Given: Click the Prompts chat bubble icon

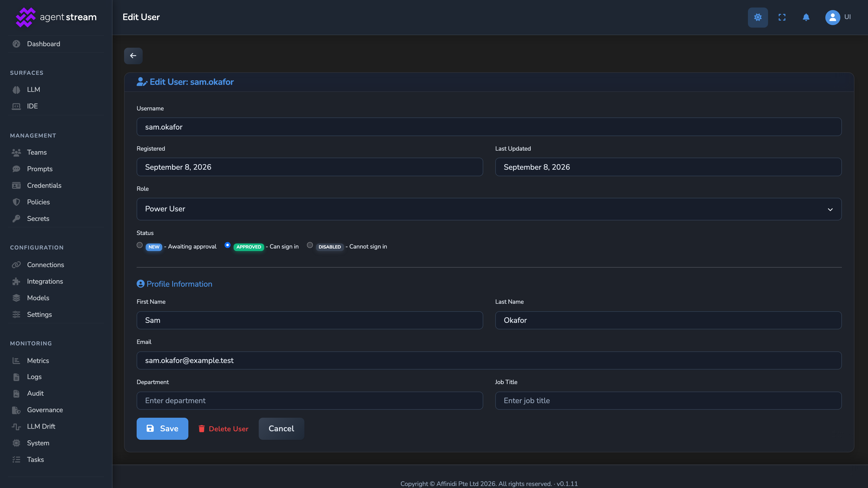Looking at the screenshot, I should 16,169.
